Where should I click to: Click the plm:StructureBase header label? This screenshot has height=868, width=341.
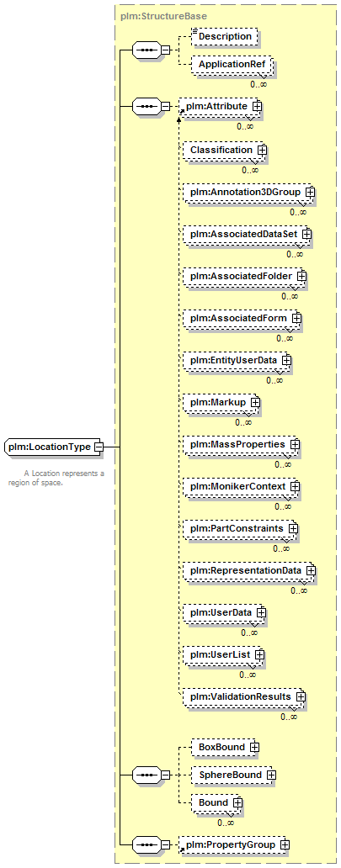click(156, 15)
